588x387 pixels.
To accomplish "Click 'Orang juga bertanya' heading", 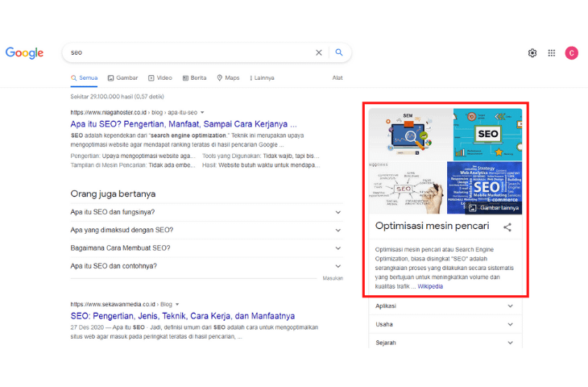I will (113, 194).
